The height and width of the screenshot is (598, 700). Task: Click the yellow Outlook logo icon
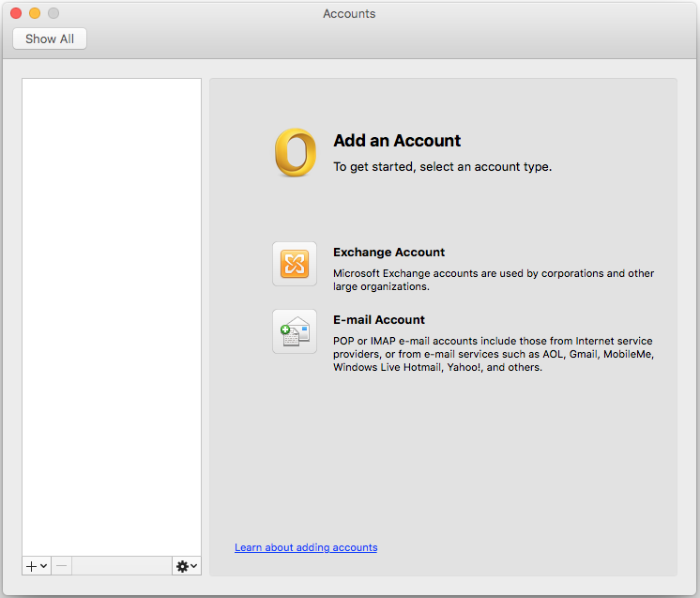coord(295,152)
